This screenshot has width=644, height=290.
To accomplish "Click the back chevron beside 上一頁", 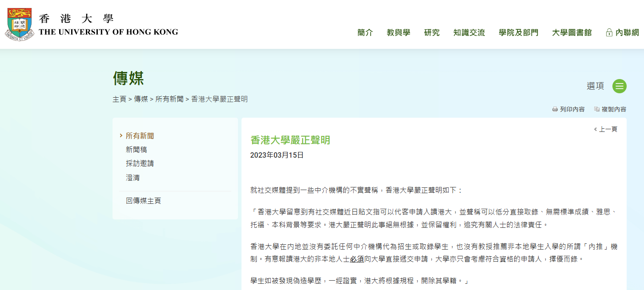I will click(596, 129).
